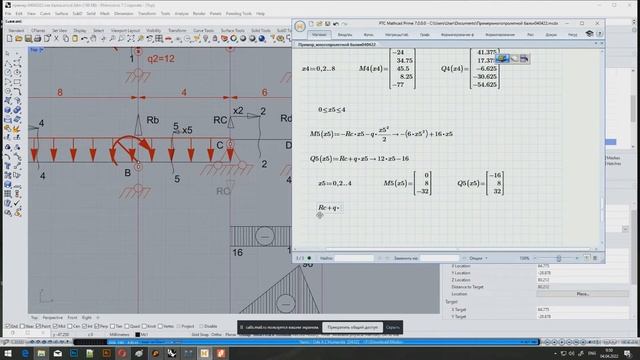Switch to the Perspective viewport tab

[x=53, y=317]
